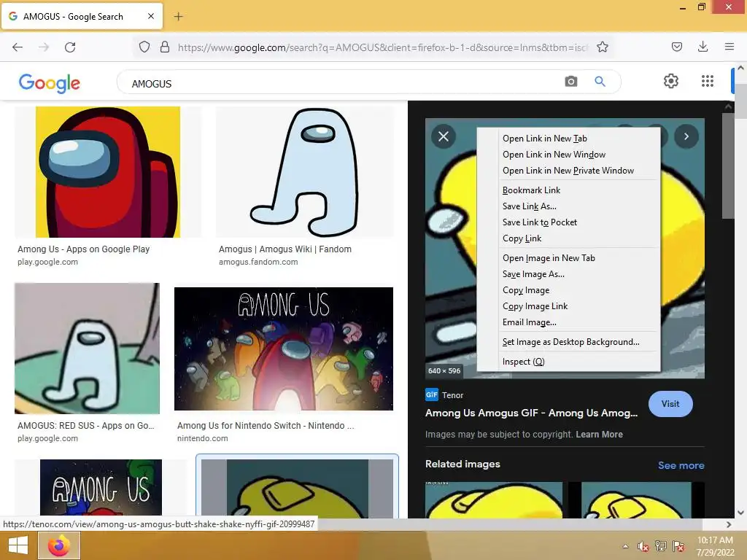Open Among Us for Nintendo Switch title
The width and height of the screenshot is (747, 560).
(x=266, y=426)
